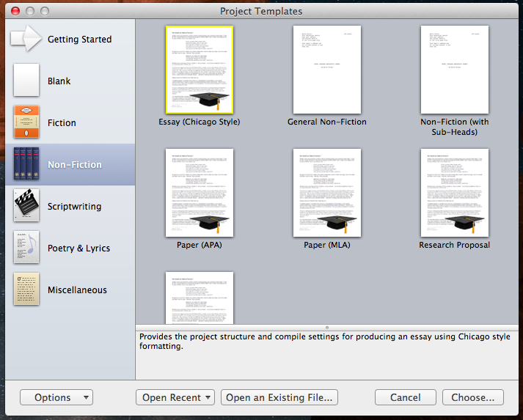Select the Scriptwriting clapperboard icon

[x=26, y=206]
